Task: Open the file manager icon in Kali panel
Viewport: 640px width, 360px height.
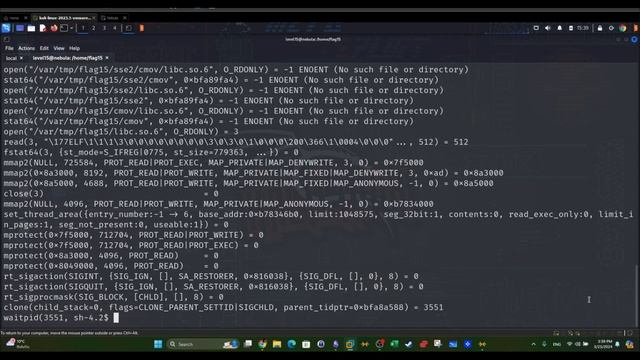Action: coord(31,28)
